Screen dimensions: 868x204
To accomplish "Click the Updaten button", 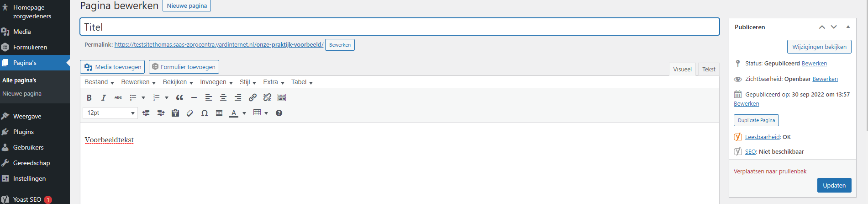I will [x=834, y=185].
